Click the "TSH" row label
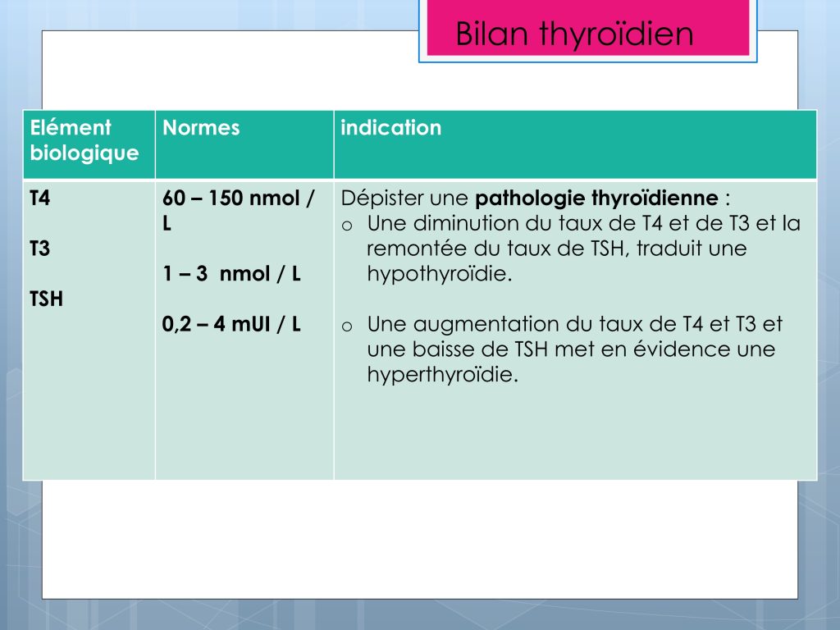840x630 pixels. (47, 299)
